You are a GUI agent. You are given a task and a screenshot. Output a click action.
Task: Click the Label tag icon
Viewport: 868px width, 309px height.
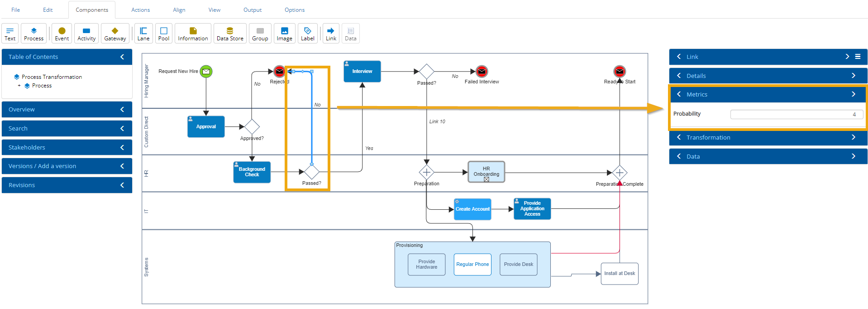pos(308,34)
